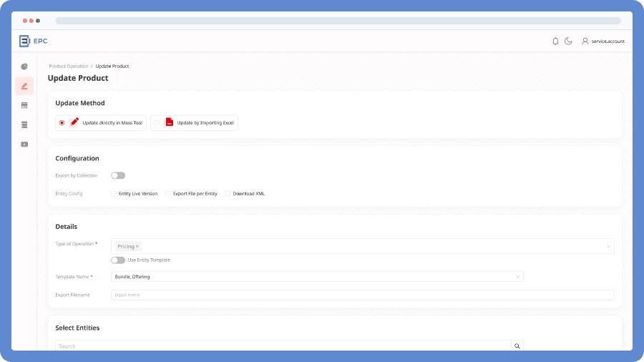Click the red pencil Mass Tool icon
The image size is (644, 362).
click(x=74, y=122)
